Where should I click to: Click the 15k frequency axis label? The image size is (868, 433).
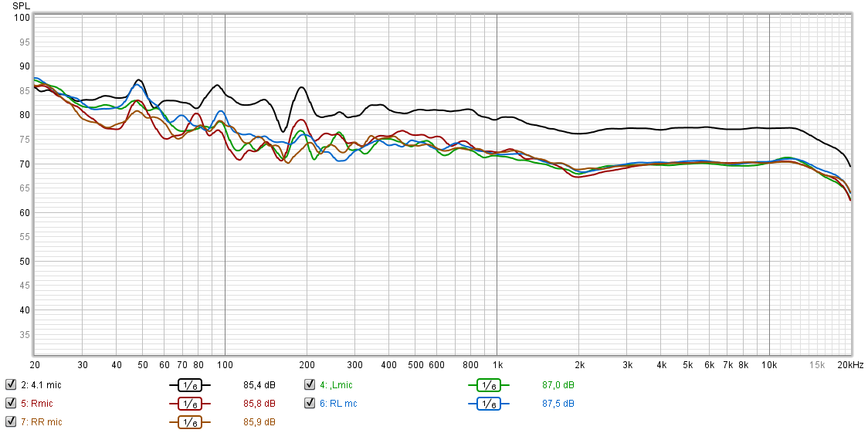817,364
